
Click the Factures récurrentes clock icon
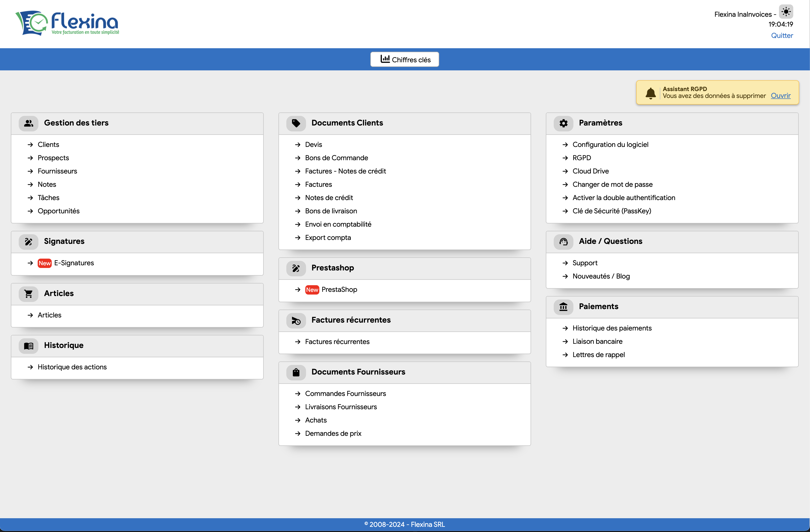point(296,320)
